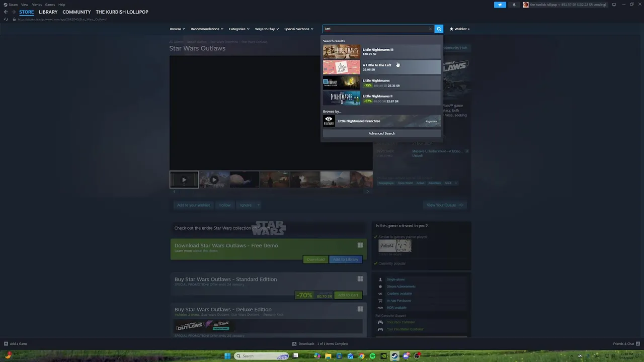Open the account name dropdown
This screenshot has width=644, height=362.
(x=566, y=5)
